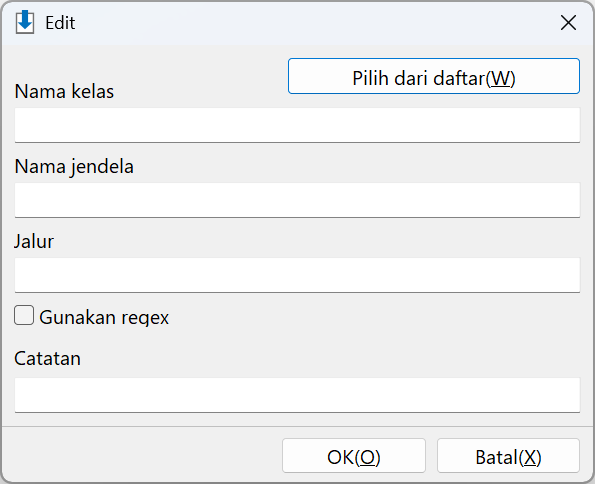This screenshot has width=595, height=484.
Task: Click into the Jalur path field
Action: click(297, 275)
